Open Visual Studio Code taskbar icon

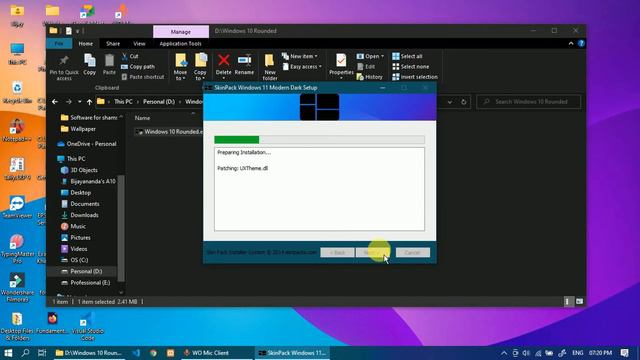136,353
